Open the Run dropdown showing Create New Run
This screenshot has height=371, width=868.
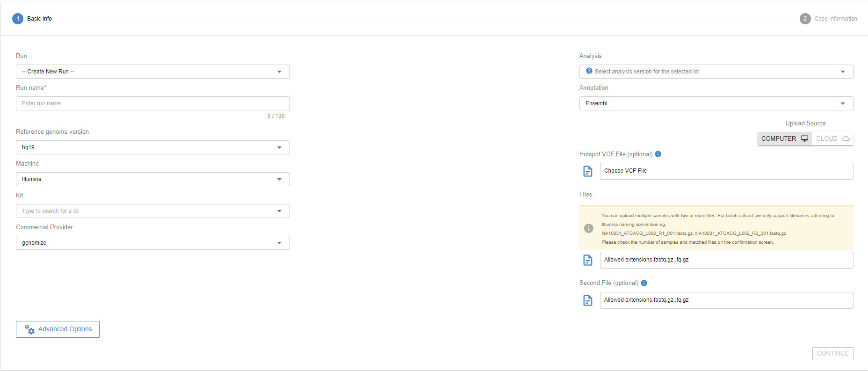click(153, 72)
